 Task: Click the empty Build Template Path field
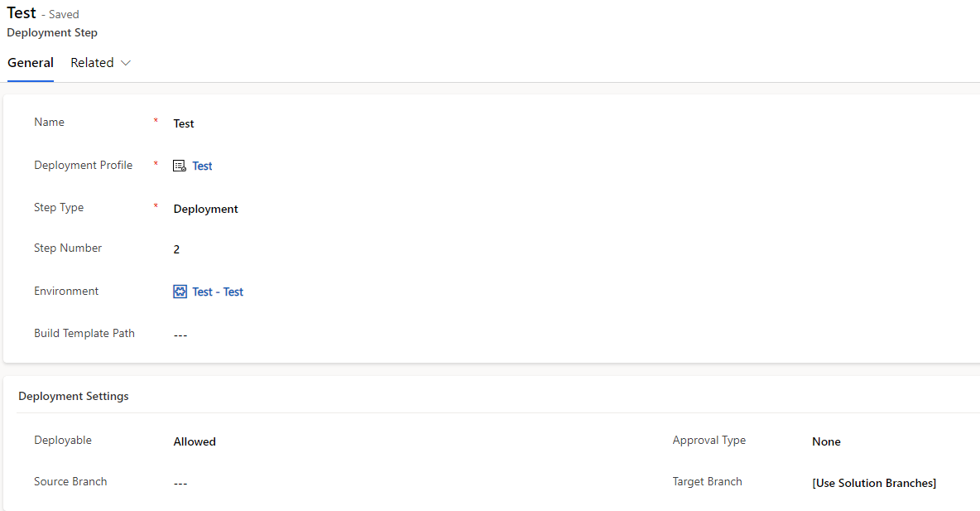point(180,335)
